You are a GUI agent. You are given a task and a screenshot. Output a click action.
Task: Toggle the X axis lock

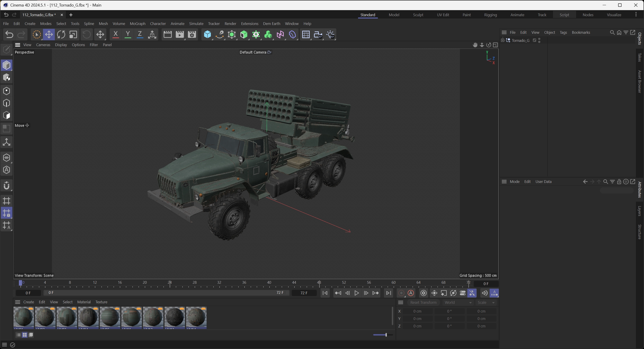(116, 34)
